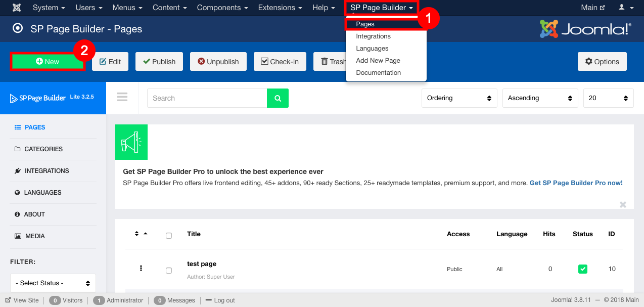The image size is (644, 307).
Task: Expand the Content menu
Action: point(169,8)
